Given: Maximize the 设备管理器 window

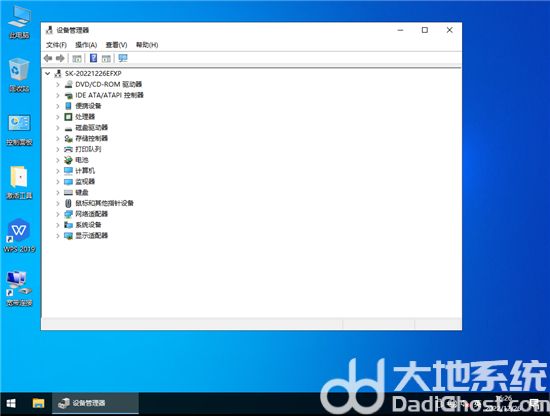Looking at the screenshot, I should pos(425,30).
